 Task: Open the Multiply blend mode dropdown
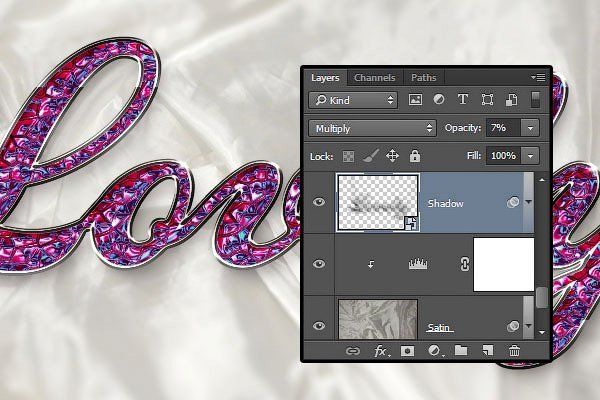(372, 128)
